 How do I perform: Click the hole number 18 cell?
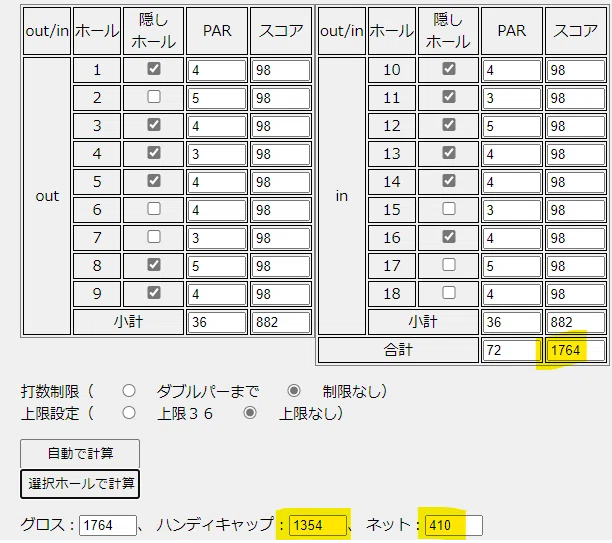[x=392, y=294]
